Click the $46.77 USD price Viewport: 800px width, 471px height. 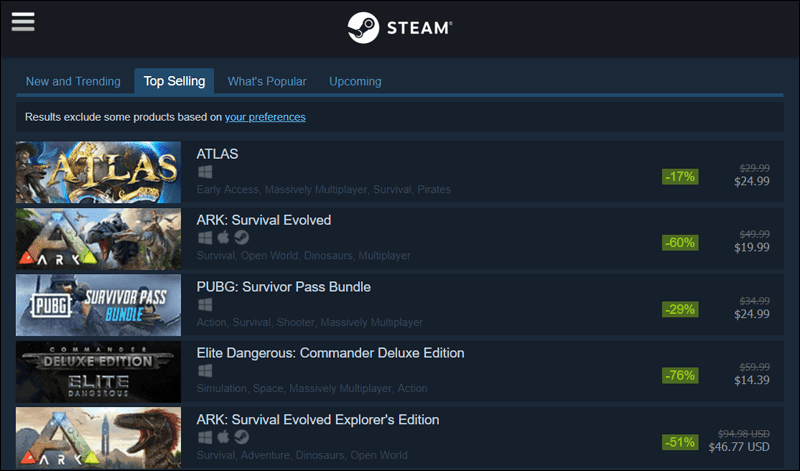click(739, 447)
